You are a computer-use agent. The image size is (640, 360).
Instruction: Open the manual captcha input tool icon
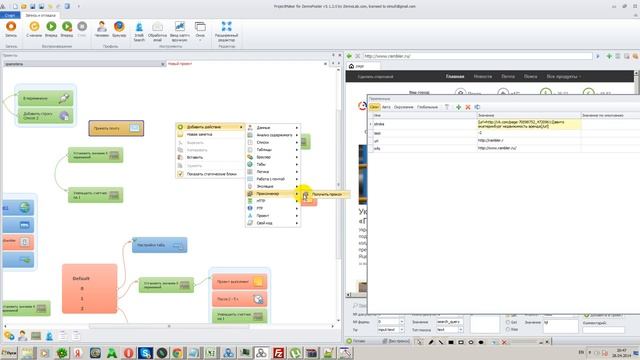coord(180,27)
